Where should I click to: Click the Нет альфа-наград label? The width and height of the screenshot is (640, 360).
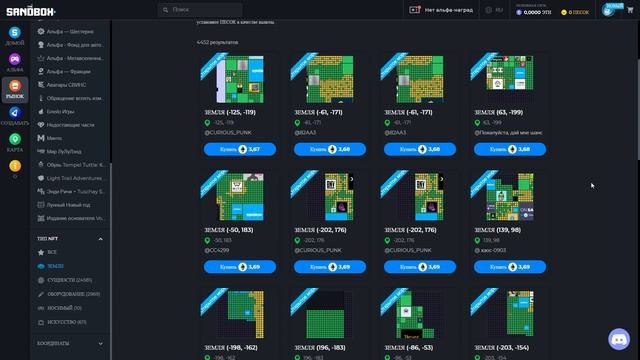click(x=449, y=10)
